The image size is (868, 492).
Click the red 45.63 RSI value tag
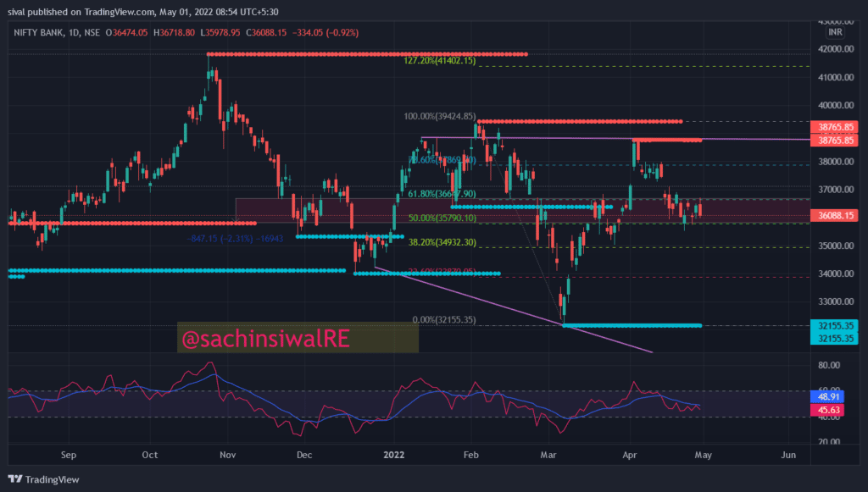[x=826, y=410]
